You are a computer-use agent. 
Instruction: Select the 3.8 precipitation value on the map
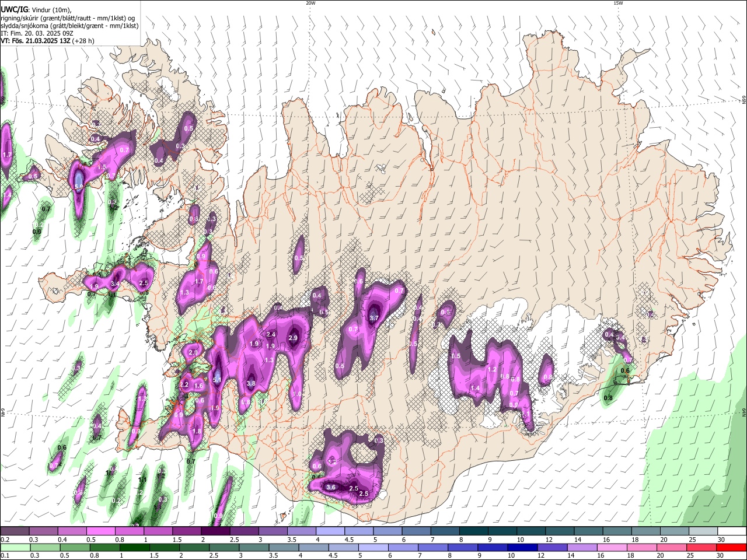(251, 383)
